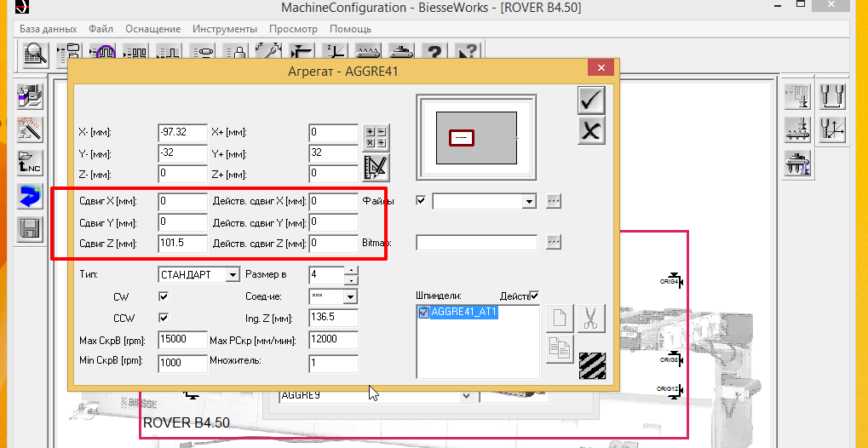This screenshot has height=448, width=868.
Task: Open the Оснащение menu
Action: point(152,29)
